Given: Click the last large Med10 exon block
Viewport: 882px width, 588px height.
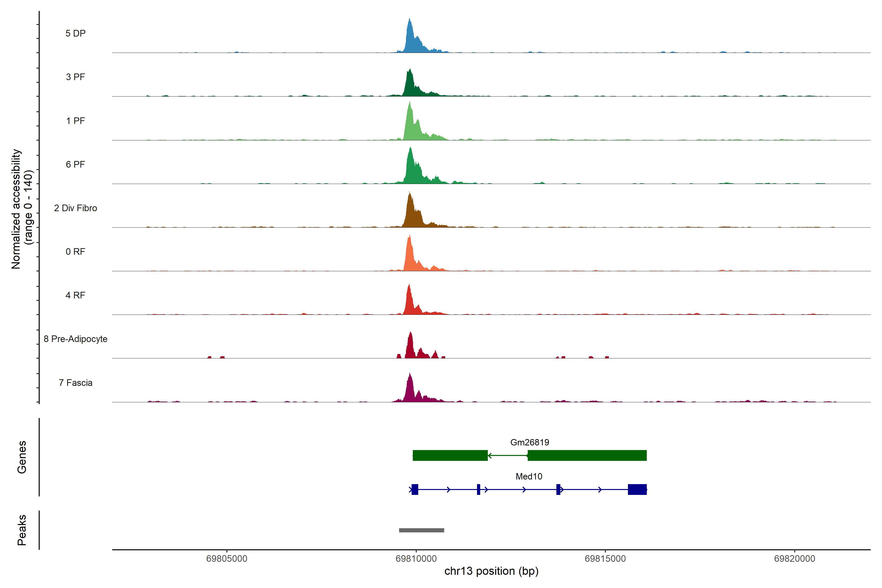Looking at the screenshot, I should (x=637, y=489).
